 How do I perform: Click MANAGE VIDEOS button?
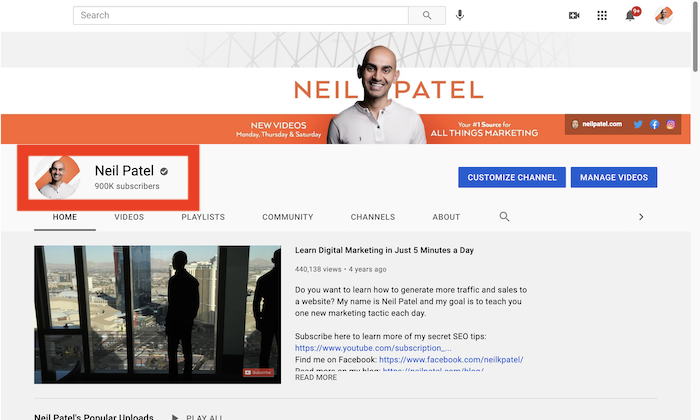(x=614, y=177)
